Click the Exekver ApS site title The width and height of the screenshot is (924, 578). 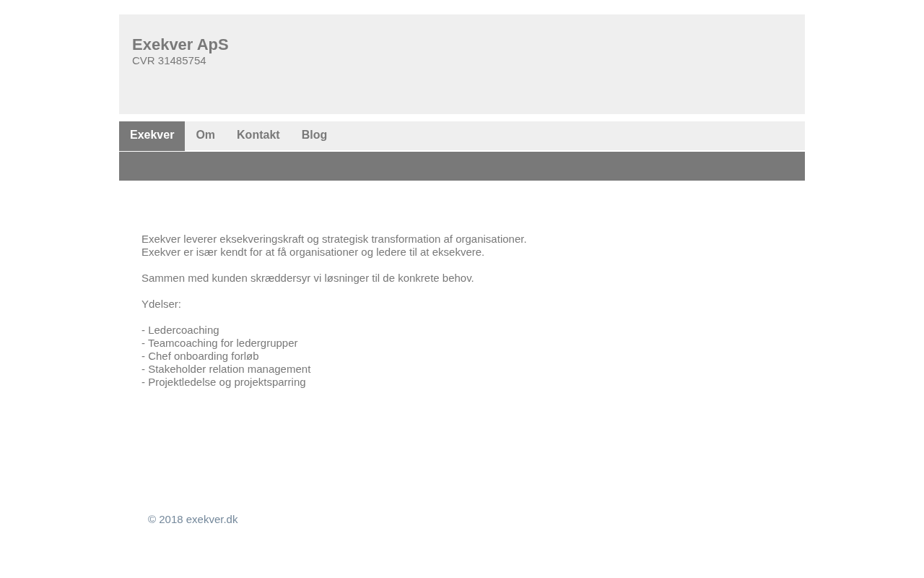[180, 45]
